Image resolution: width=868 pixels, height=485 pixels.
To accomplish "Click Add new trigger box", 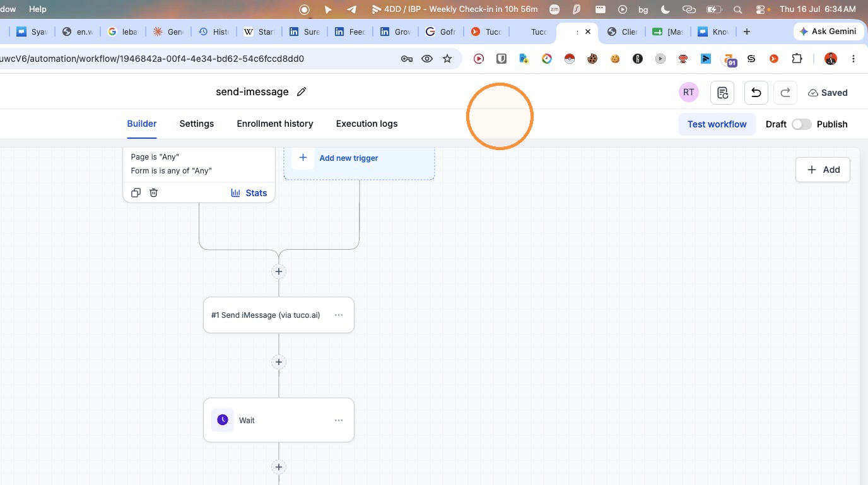I will tap(359, 158).
